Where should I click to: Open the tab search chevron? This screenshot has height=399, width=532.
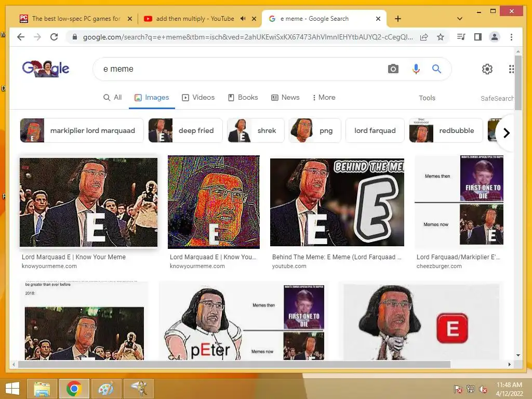pos(460,19)
